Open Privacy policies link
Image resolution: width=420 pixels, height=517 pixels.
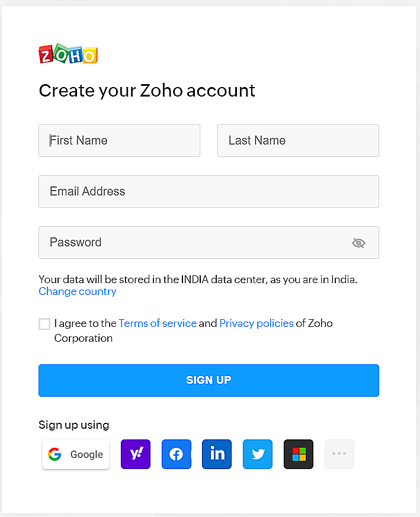pyautogui.click(x=257, y=323)
